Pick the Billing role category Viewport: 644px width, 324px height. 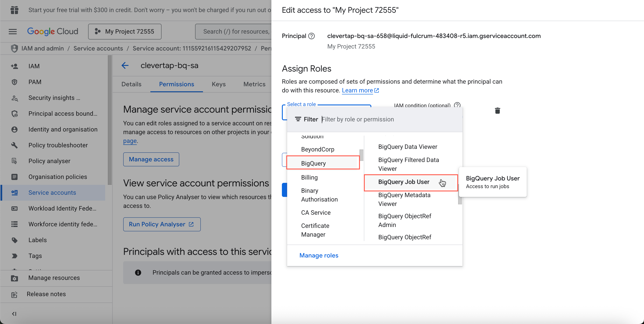pos(309,177)
